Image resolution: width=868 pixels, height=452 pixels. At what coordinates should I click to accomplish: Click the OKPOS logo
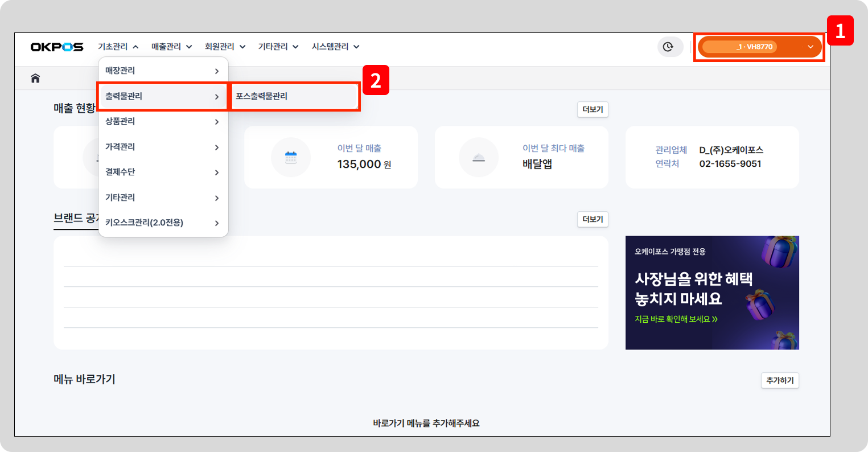[x=57, y=47]
